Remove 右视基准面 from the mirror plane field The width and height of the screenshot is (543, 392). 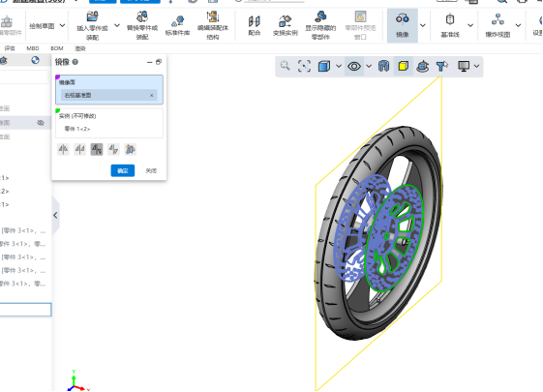pyautogui.click(x=151, y=95)
